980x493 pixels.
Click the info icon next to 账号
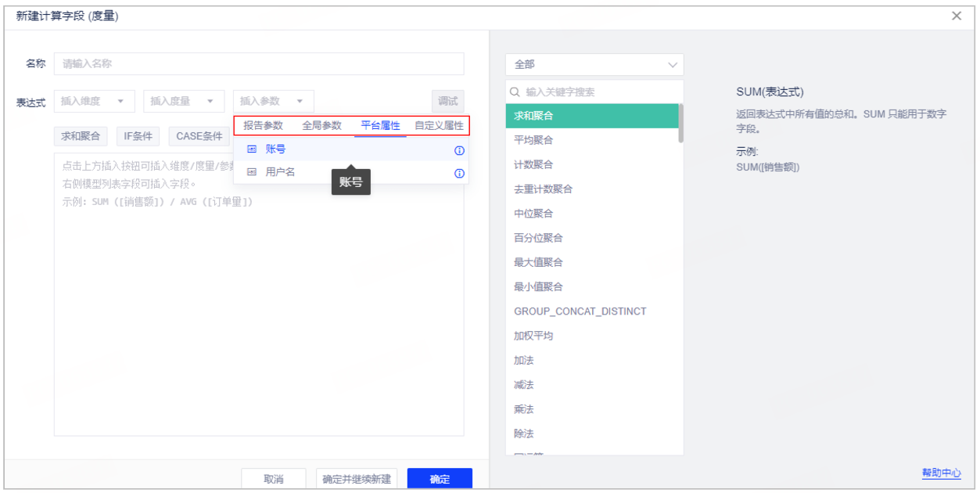click(459, 150)
